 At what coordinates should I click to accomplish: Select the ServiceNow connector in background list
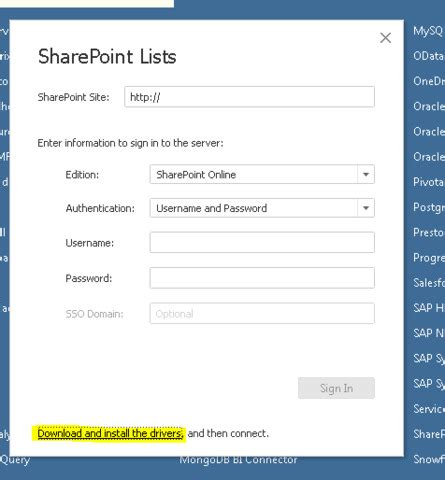(429, 409)
